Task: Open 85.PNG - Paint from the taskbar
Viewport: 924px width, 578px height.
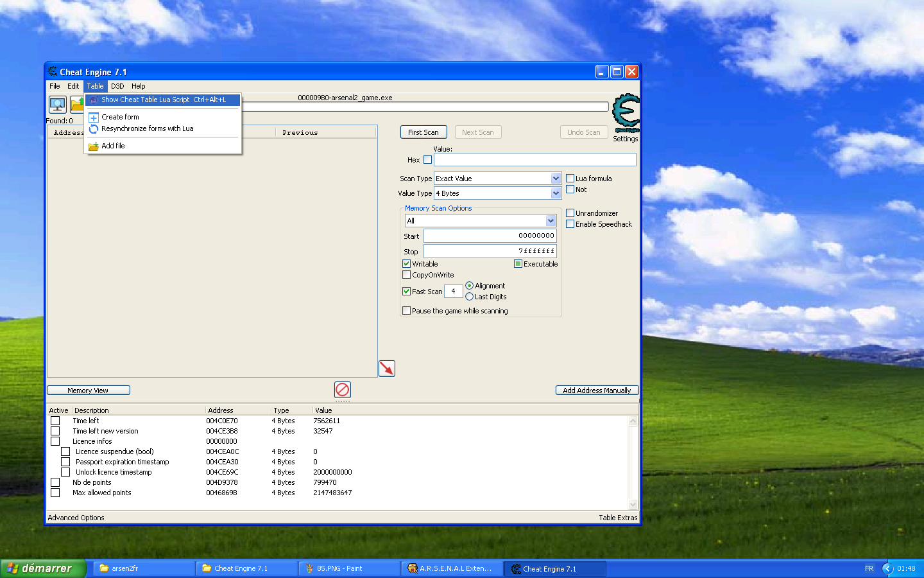Action: 350,568
